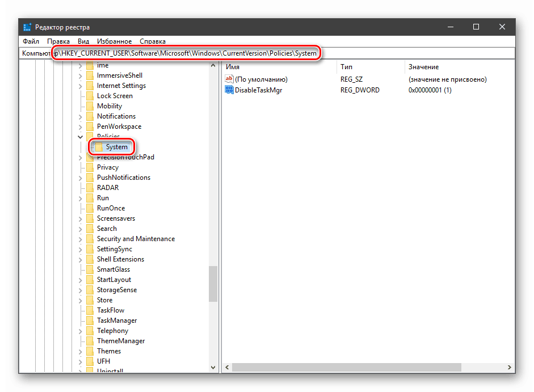Select the Mobility key
Image resolution: width=534 pixels, height=392 pixels.
point(110,106)
